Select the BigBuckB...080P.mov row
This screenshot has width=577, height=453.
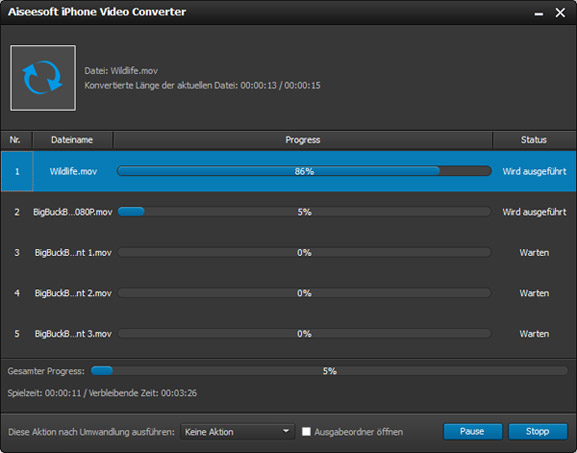(288, 212)
